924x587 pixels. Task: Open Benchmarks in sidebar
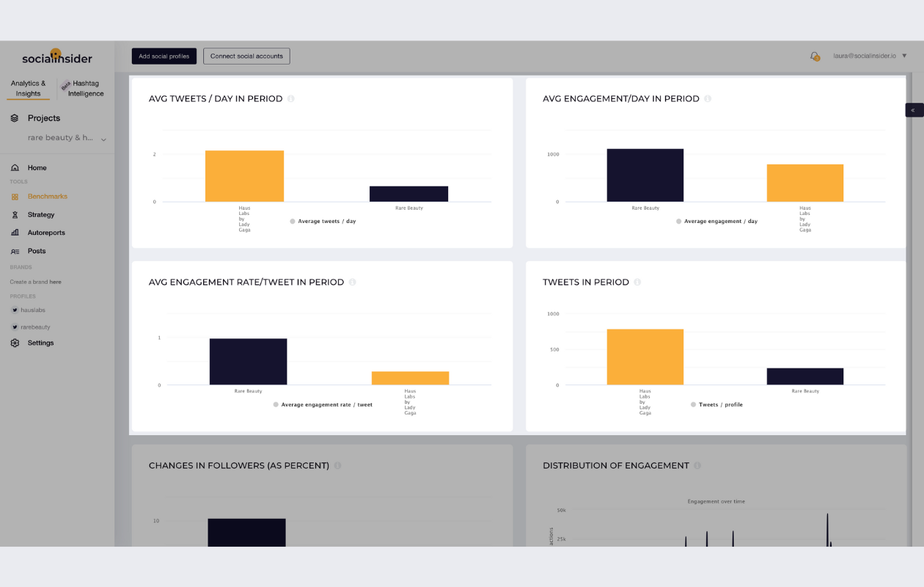[47, 197]
